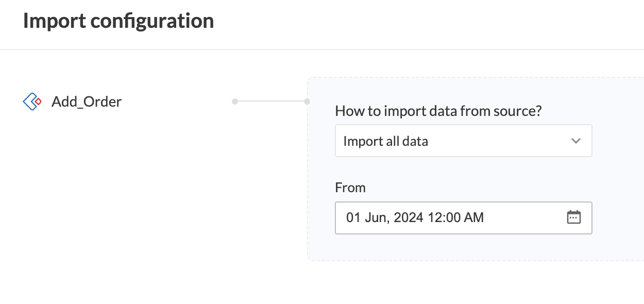Image resolution: width=644 pixels, height=304 pixels.
Task: Click the year "2024" in From date
Action: point(409,217)
